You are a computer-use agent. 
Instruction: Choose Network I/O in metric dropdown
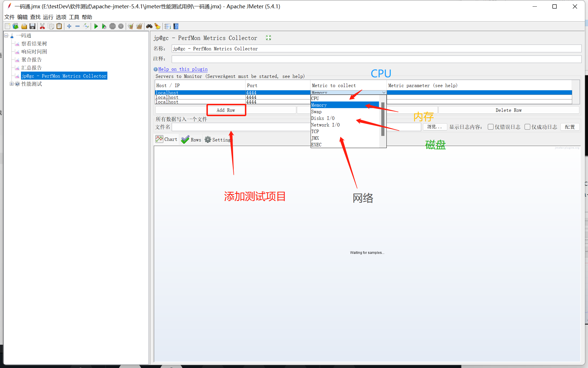pos(325,125)
